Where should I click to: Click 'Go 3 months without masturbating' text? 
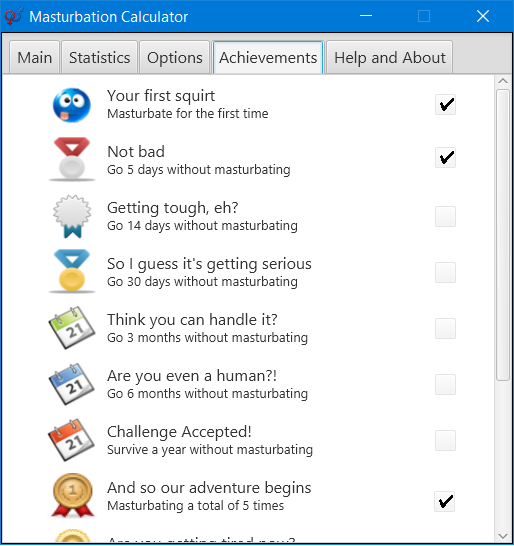pyautogui.click(x=208, y=338)
